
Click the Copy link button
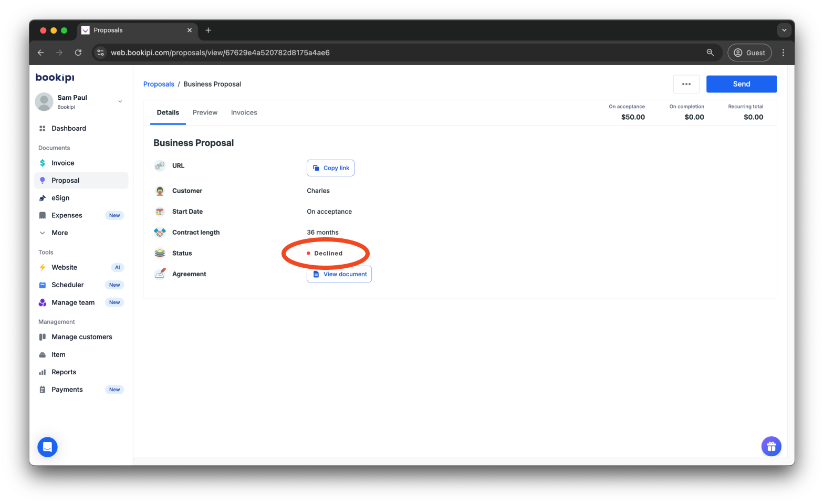[x=330, y=168]
